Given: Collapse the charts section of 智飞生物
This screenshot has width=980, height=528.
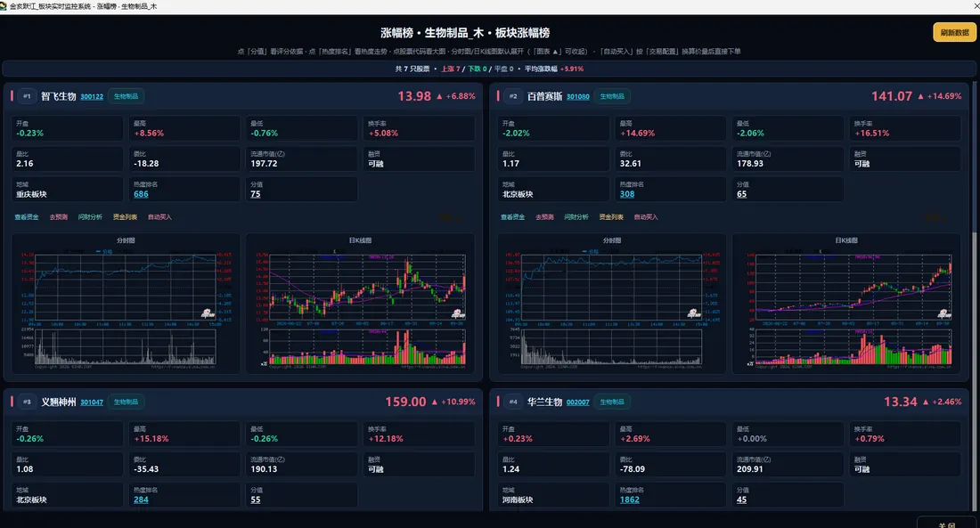Looking at the screenshot, I should (x=450, y=217).
